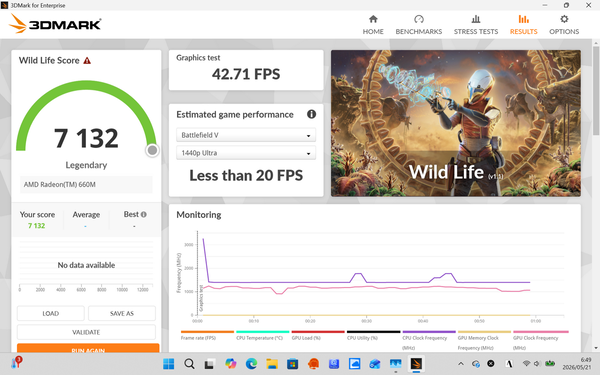This screenshot has height=375, width=600.
Task: Click the scrollbar down arrow
Action: 596,348
